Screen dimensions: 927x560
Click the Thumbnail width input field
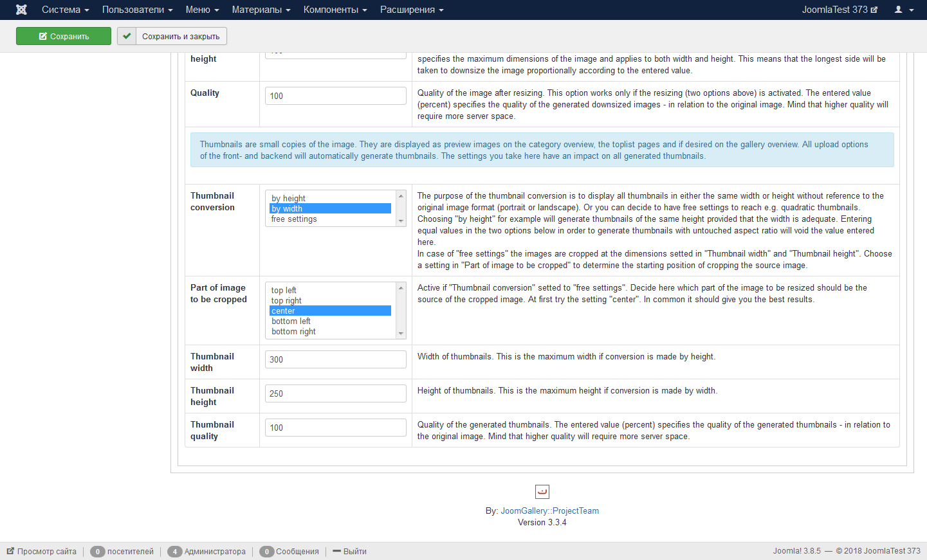(336, 359)
